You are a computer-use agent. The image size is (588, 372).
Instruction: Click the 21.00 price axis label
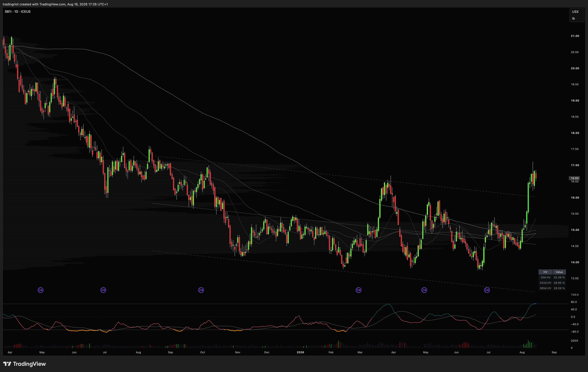point(575,36)
